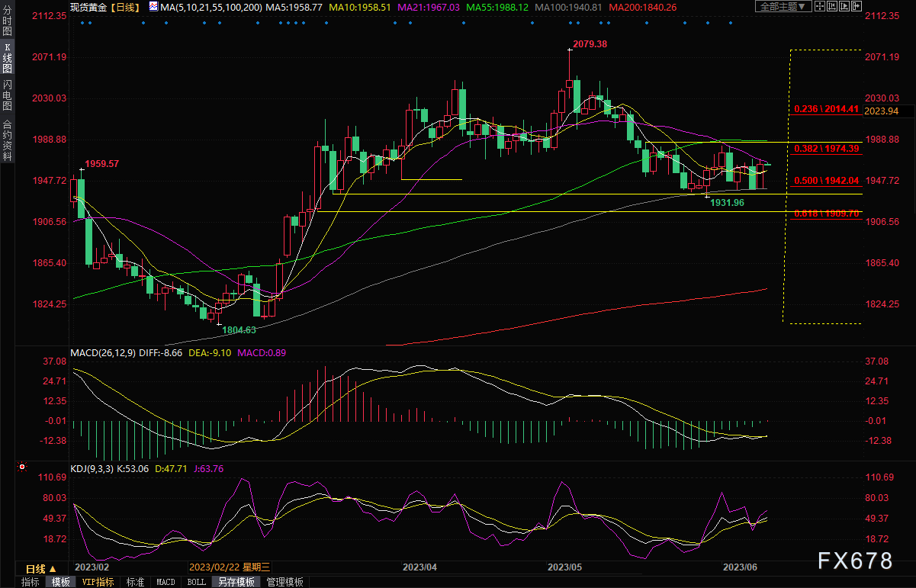Switch to the BOLL template
Screen dimensions: 916x588
(196, 582)
